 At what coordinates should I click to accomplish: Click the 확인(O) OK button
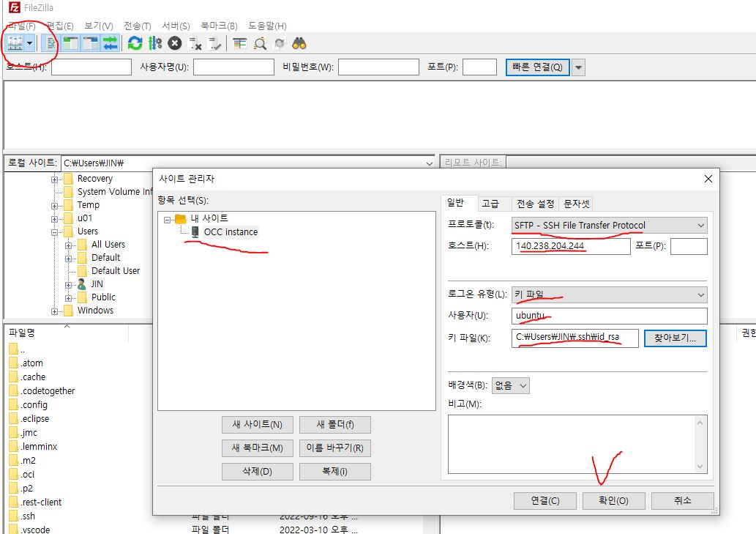(x=613, y=501)
